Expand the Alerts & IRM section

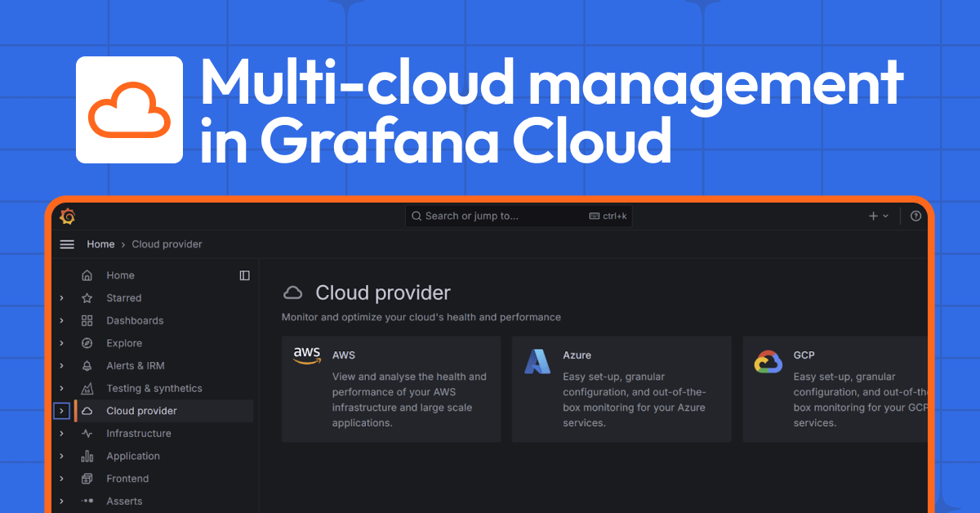60,365
